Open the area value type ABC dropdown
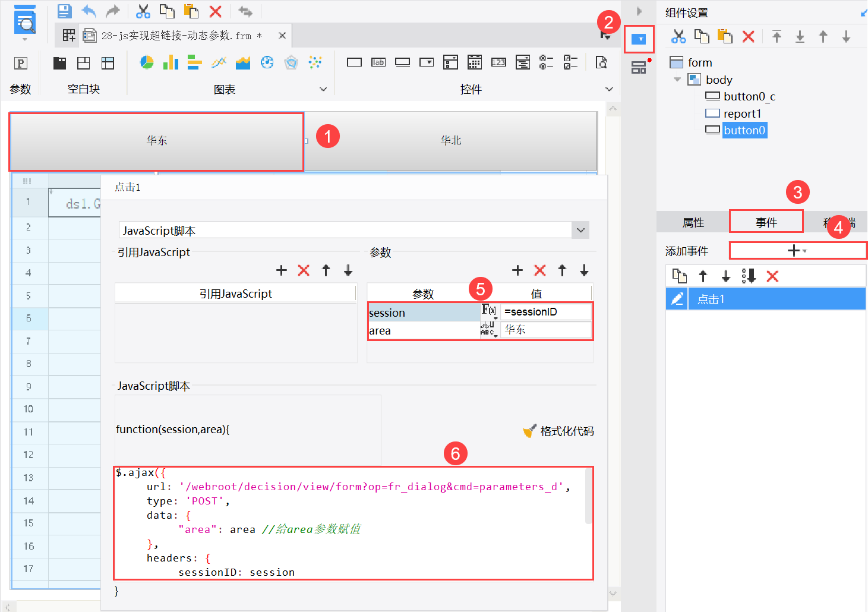The height and width of the screenshot is (612, 868). tap(488, 329)
